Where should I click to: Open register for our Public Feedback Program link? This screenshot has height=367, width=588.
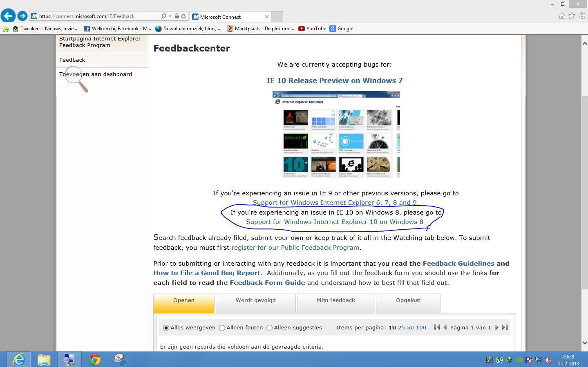point(295,248)
